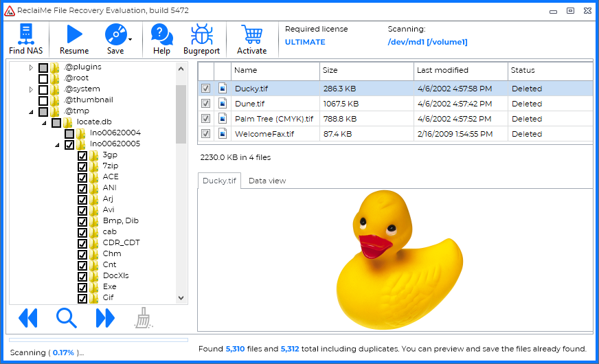Toggle checkbox for Ducky.tif file
Screen dimensions: 599x364
pos(205,89)
